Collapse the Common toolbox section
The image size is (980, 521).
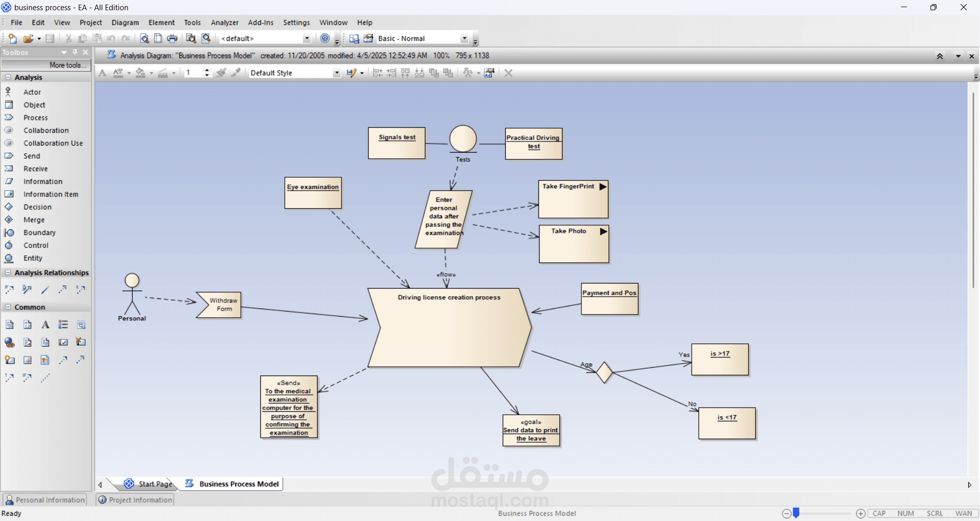click(x=8, y=307)
